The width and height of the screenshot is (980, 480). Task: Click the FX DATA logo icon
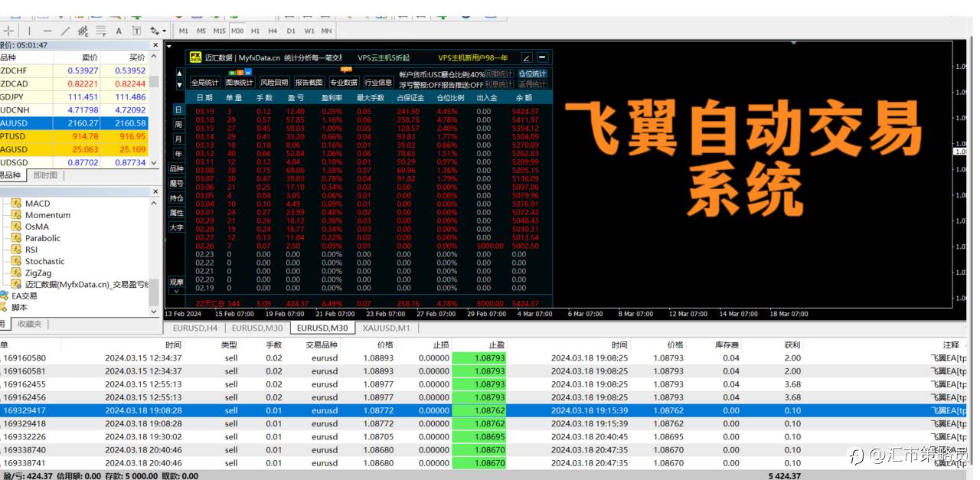click(195, 57)
